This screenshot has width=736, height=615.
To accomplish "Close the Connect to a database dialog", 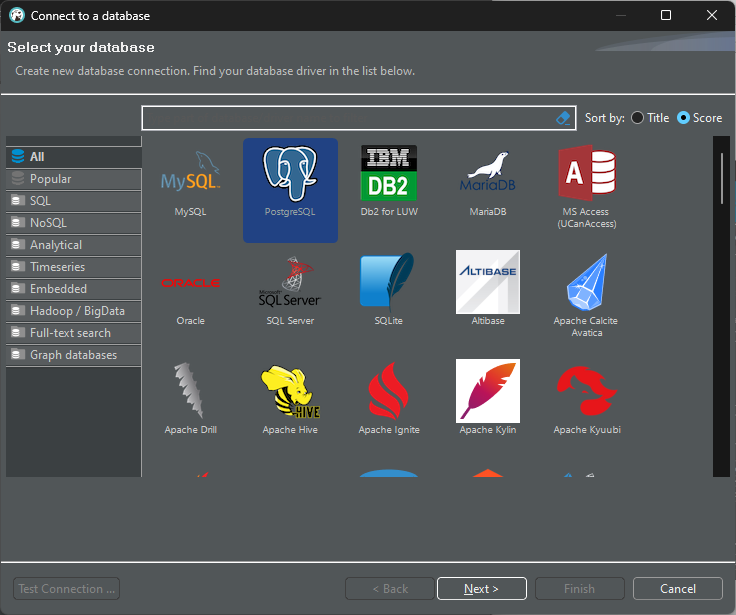I will click(x=712, y=15).
